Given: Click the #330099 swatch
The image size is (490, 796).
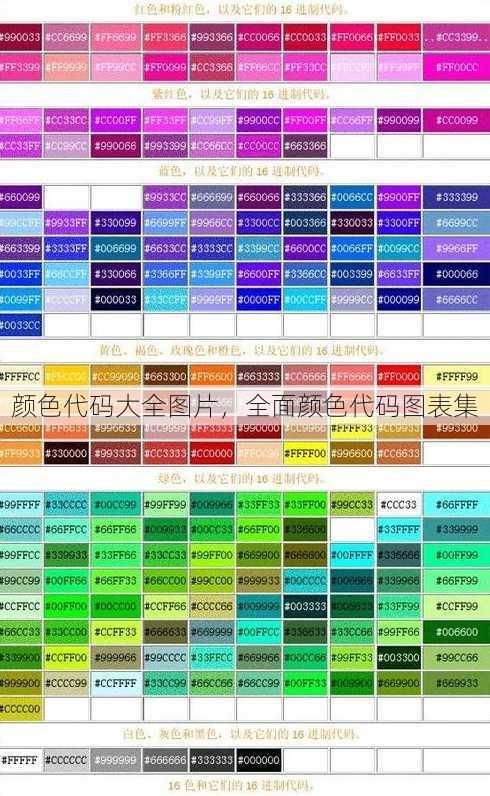Looking at the screenshot, I should pos(116,223).
